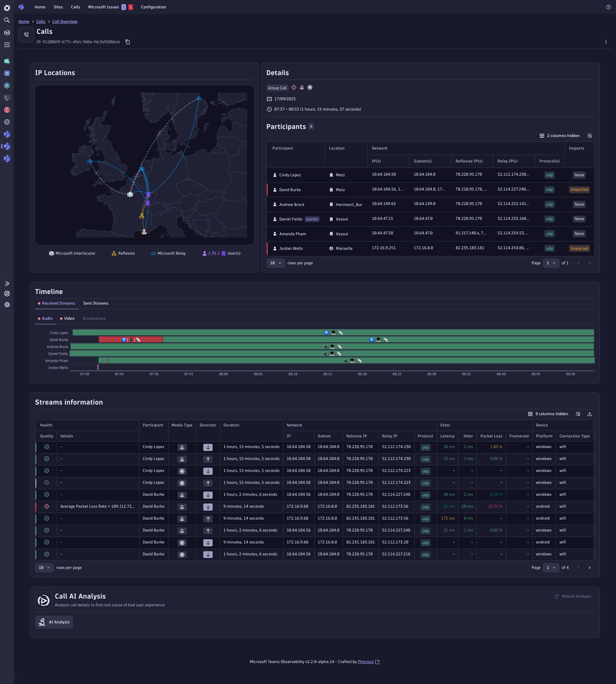Click the phone icon beside the Calls title

[x=26, y=34]
